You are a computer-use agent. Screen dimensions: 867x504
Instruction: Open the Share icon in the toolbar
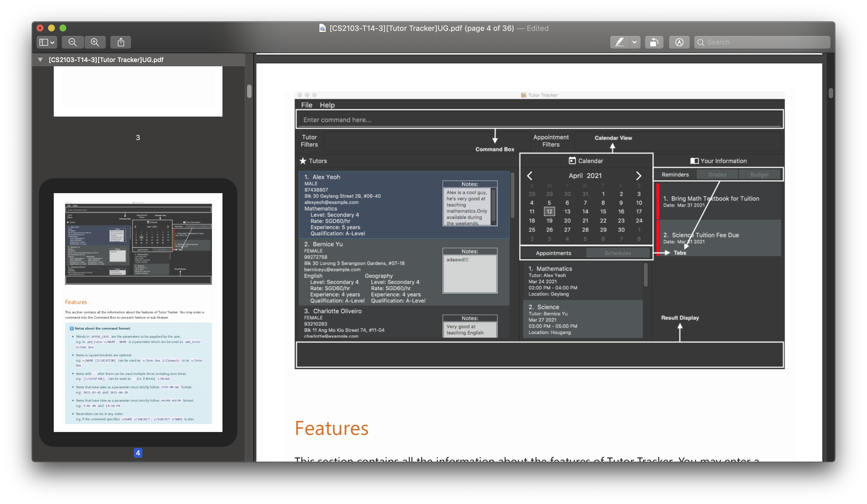pos(121,42)
